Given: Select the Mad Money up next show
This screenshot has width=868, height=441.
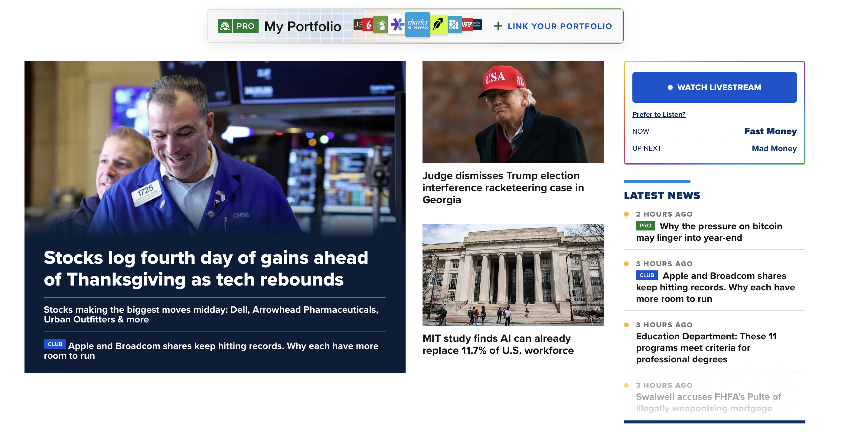Looking at the screenshot, I should coord(774,148).
